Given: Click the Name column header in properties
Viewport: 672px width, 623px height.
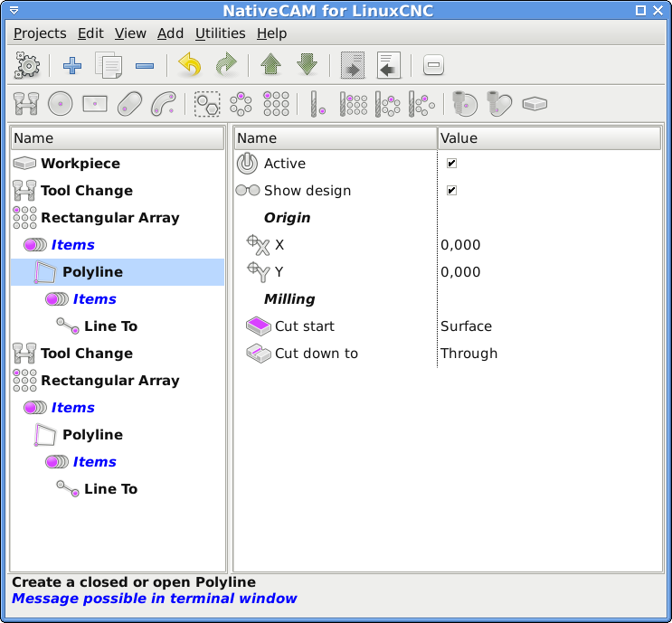Looking at the screenshot, I should pos(336,138).
